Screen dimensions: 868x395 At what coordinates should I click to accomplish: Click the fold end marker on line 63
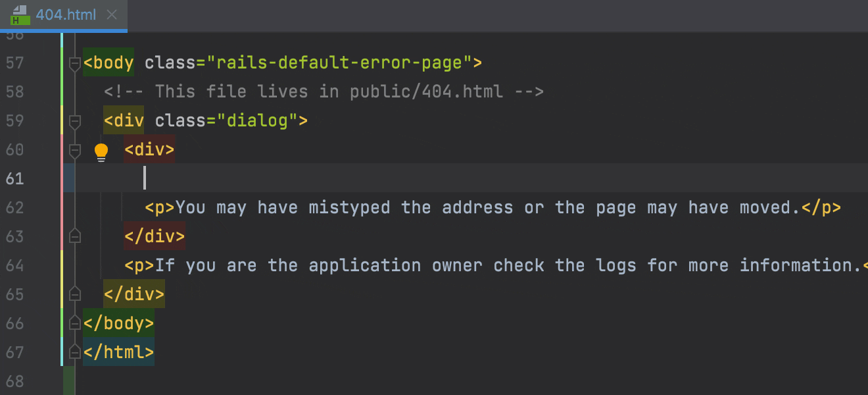[74, 236]
